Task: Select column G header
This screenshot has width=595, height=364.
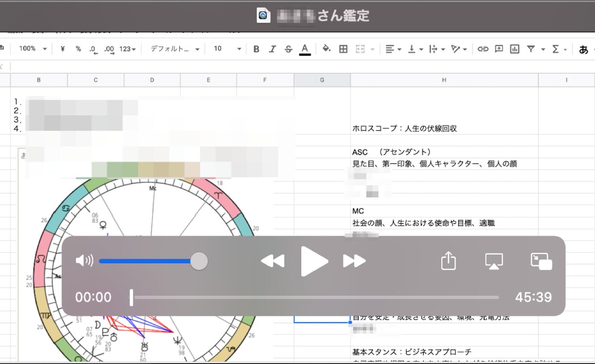Action: [322, 80]
